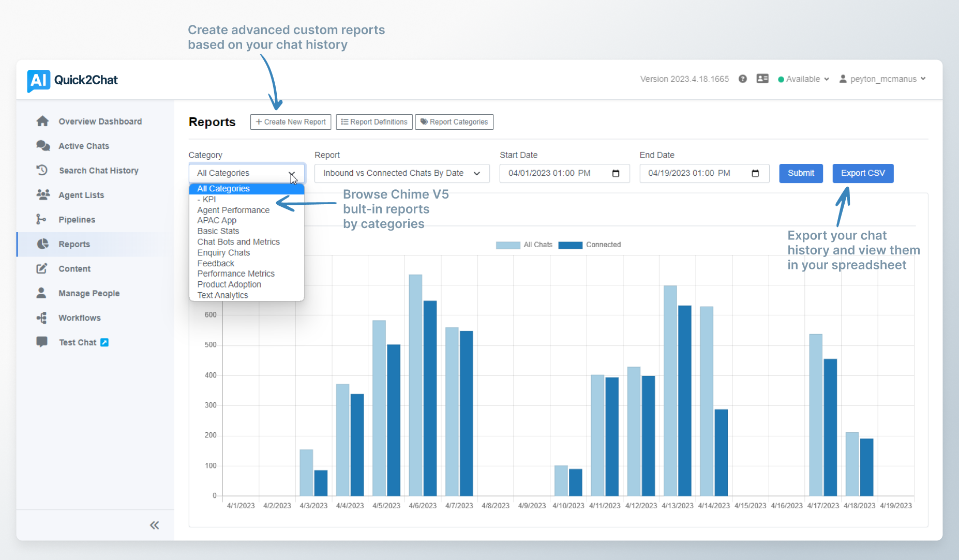Choose Text Analytics category option
Image resolution: width=959 pixels, height=560 pixels.
point(222,295)
